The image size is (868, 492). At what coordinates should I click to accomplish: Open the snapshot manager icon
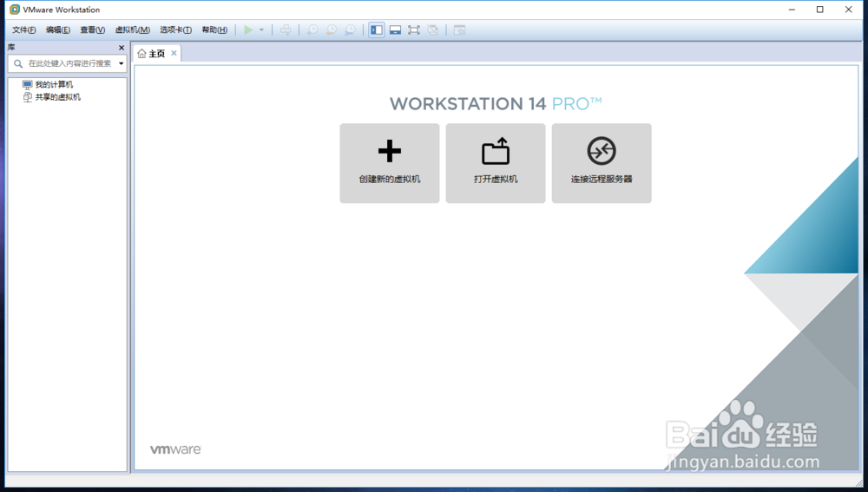pyautogui.click(x=350, y=30)
